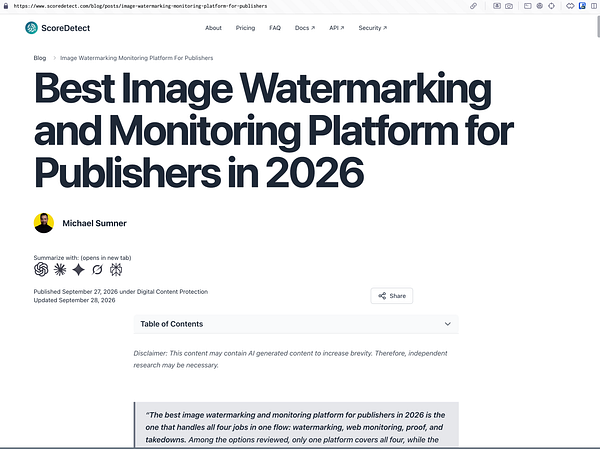The height and width of the screenshot is (449, 600).
Task: Open the API external link
Action: click(337, 28)
